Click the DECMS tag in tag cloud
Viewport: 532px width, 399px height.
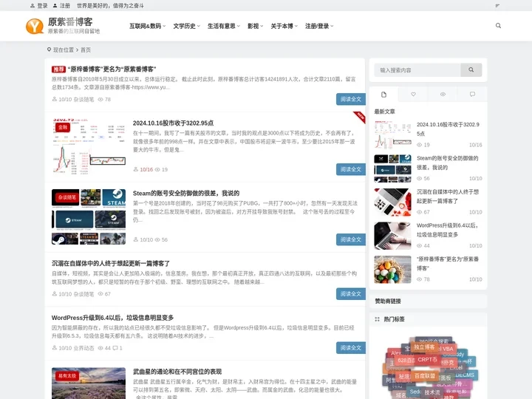pyautogui.click(x=465, y=375)
